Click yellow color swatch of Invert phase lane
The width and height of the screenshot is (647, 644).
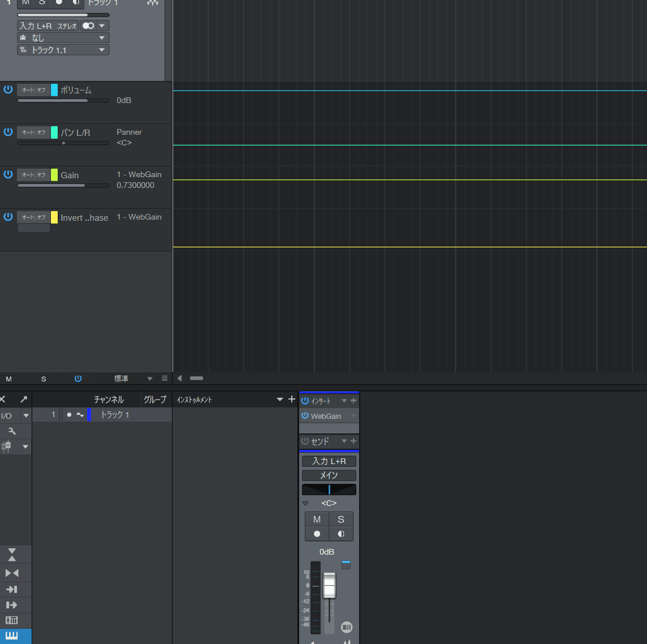click(54, 217)
